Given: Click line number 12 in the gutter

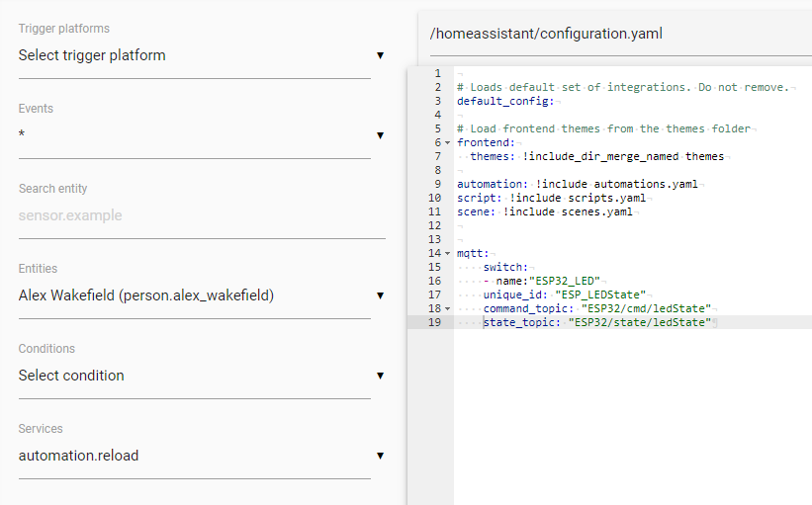Looking at the screenshot, I should pyautogui.click(x=434, y=225).
